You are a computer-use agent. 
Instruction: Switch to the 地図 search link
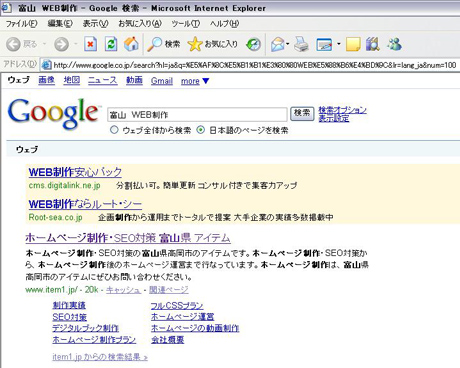[72, 80]
